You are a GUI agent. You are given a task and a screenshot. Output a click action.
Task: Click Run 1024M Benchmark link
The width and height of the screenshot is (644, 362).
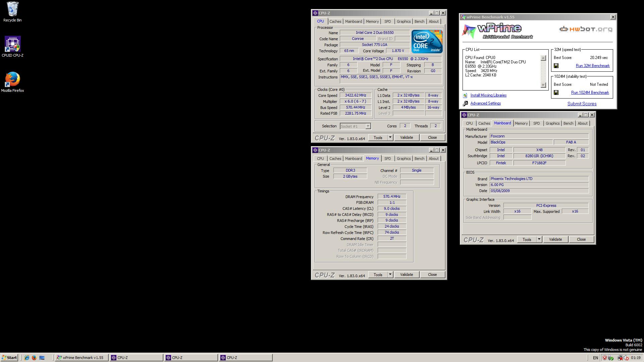(x=590, y=93)
